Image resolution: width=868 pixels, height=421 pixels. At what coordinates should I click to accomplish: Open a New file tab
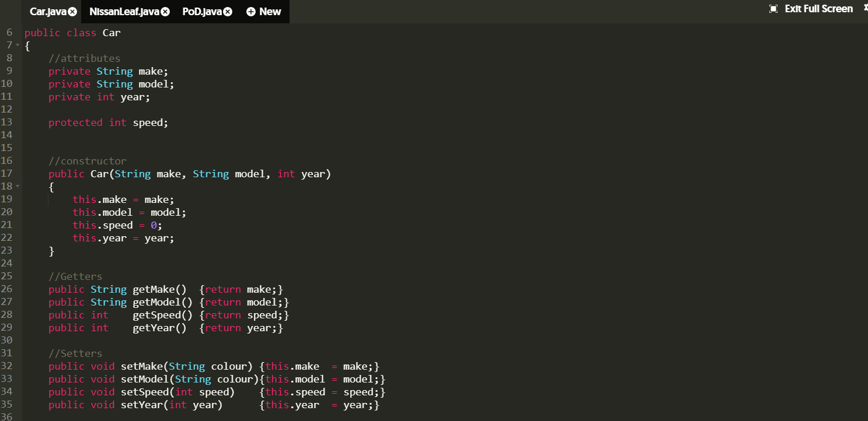point(264,12)
